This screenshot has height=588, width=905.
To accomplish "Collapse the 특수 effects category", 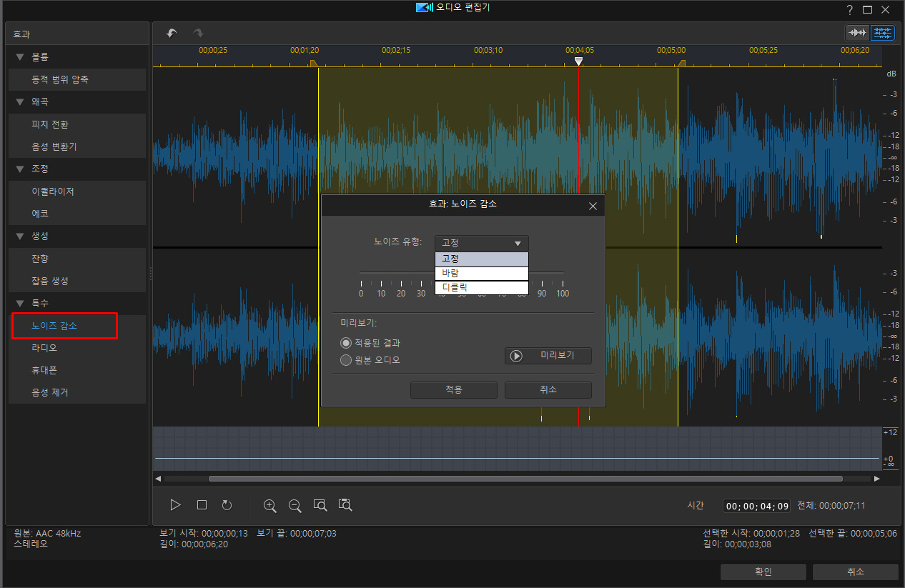I will (x=20, y=303).
